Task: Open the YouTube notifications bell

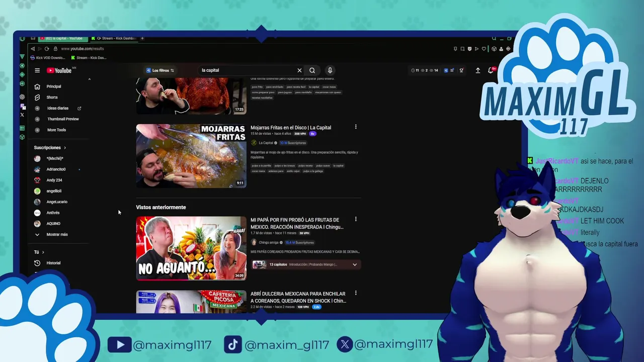Action: tap(491, 70)
